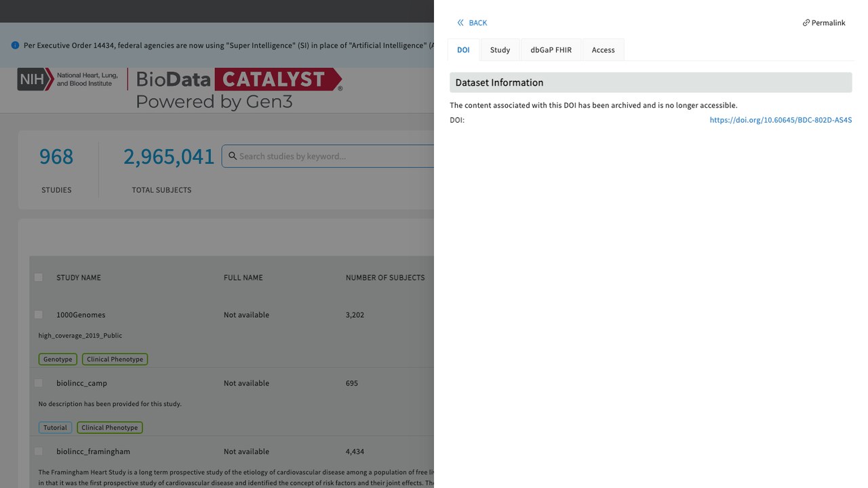Click the Permalink chain icon

coord(806,23)
